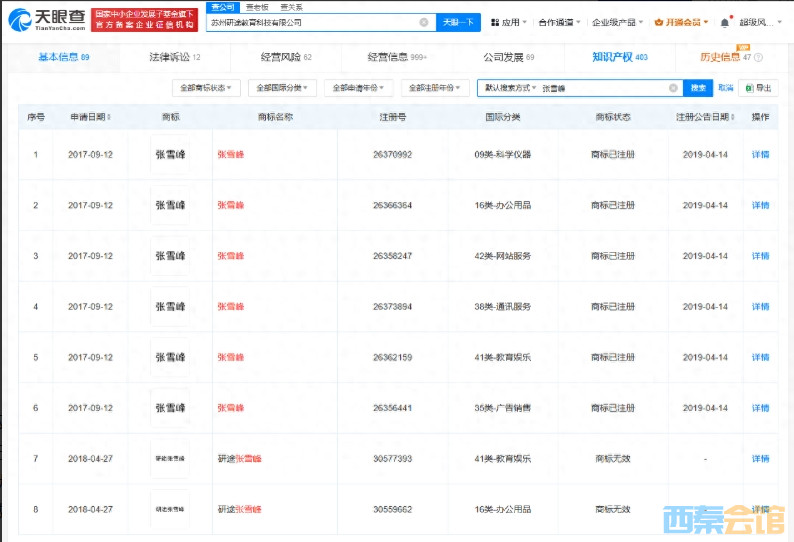
Task: Click 42类-网站服务 classification cell
Action: pyautogui.click(x=502, y=256)
